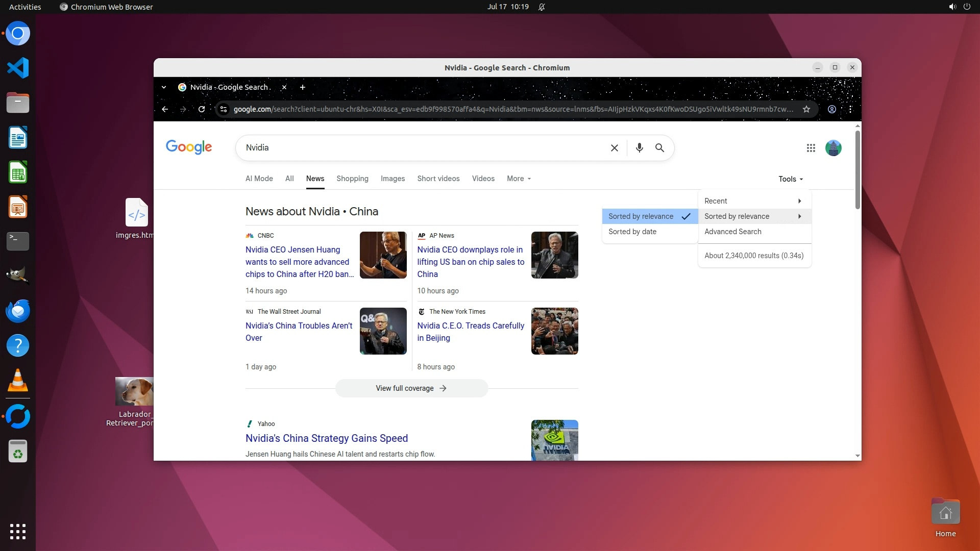Viewport: 980px width, 551px height.
Task: Bookmark this page with star icon
Action: pos(806,109)
